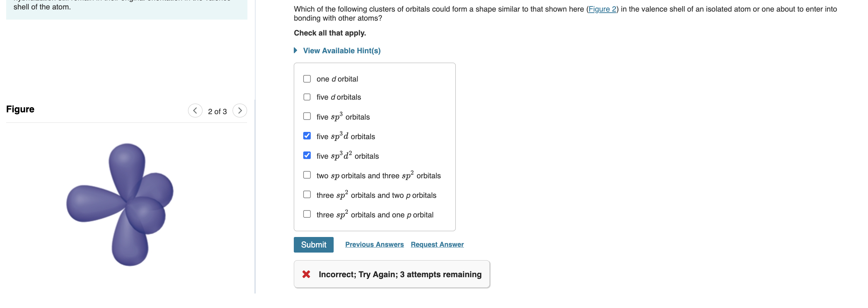Uncheck the five sp3d2 orbitals option
This screenshot has width=868, height=308.
pos(306,155)
